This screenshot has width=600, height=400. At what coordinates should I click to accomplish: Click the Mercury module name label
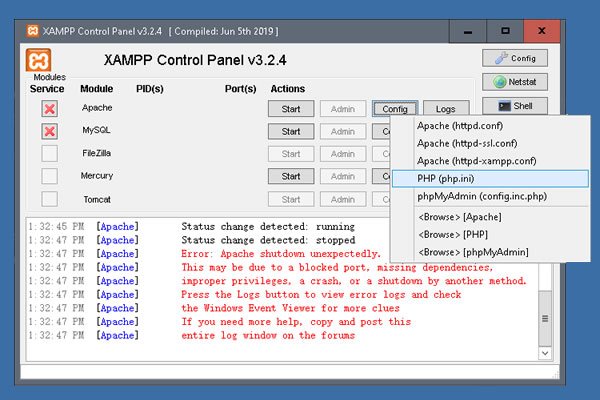(x=97, y=176)
